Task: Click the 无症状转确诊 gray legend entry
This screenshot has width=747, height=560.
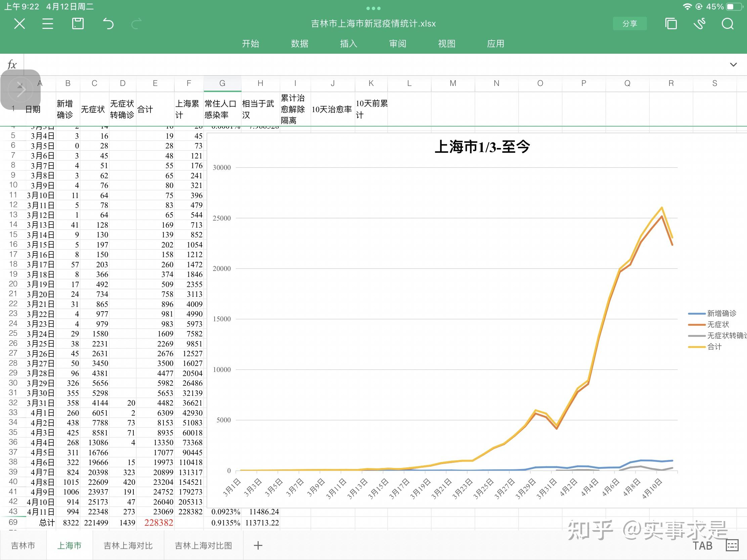Action: (x=717, y=335)
